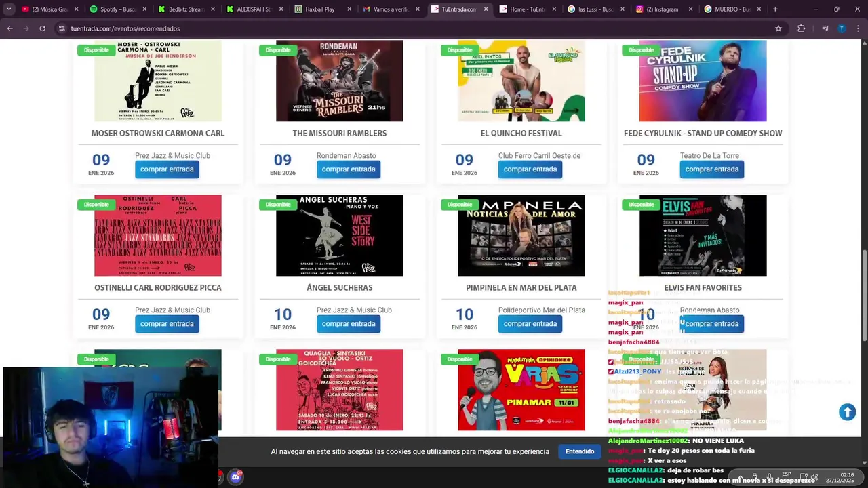Viewport: 868px width, 488px height.
Task: Bookmark this page with the star icon
Action: [778, 28]
